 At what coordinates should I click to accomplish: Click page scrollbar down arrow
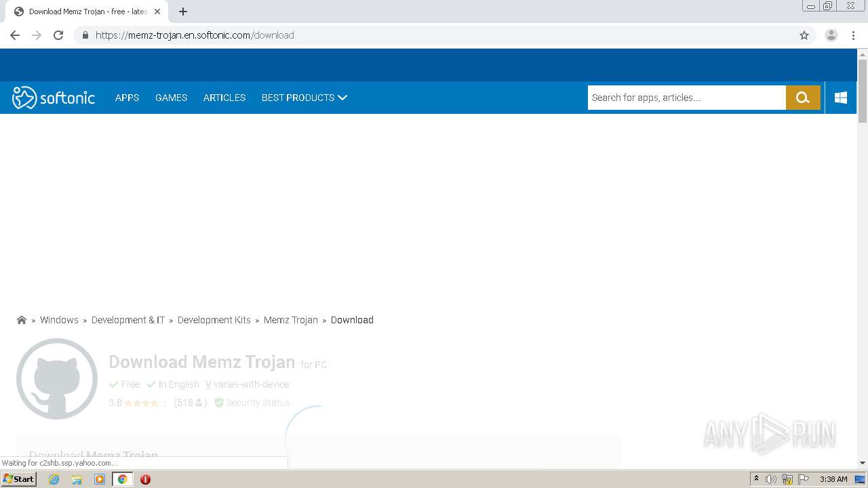coord(863,463)
